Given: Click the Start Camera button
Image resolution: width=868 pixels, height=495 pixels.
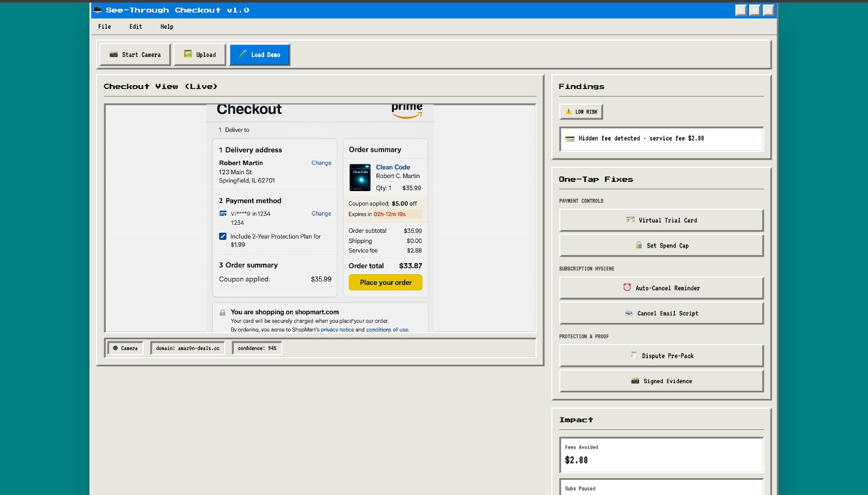Looking at the screenshot, I should tap(135, 55).
